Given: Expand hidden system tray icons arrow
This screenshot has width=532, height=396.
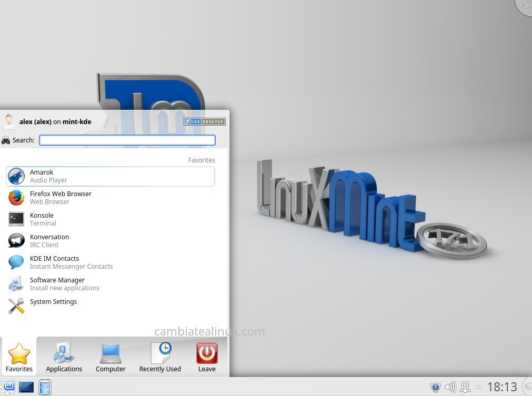Looking at the screenshot, I should [478, 387].
